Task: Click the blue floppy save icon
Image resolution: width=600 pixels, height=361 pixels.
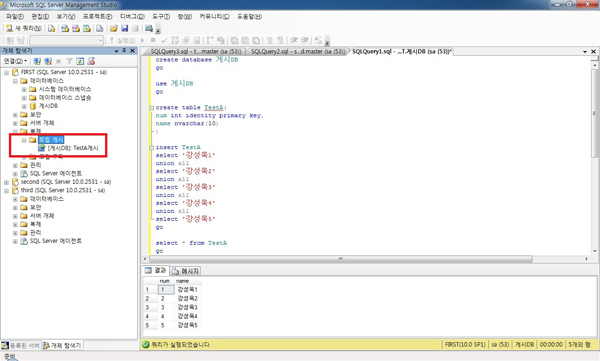Action: pos(124,28)
